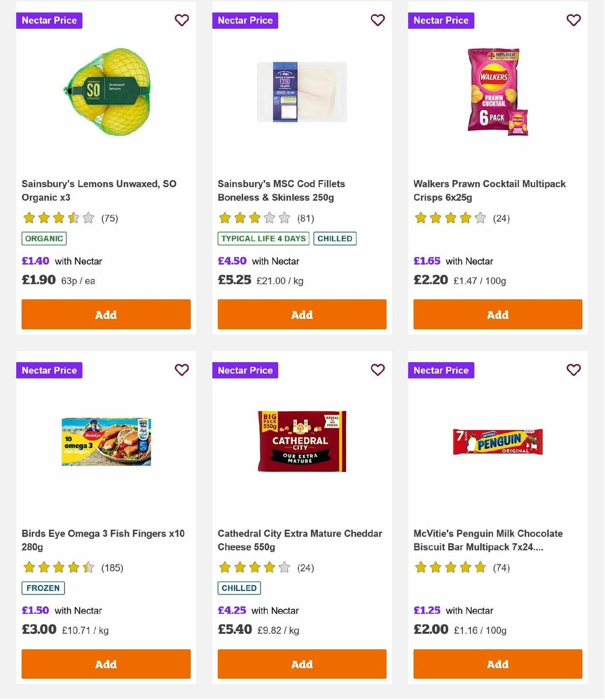This screenshot has width=605, height=700.
Task: Click the heart icon for Sainsbury's Lemons Unwaxed
Action: point(181,20)
